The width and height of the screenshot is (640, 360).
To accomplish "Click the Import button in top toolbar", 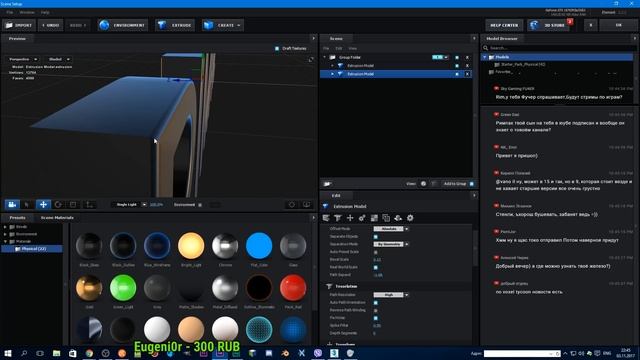I will tap(19, 25).
